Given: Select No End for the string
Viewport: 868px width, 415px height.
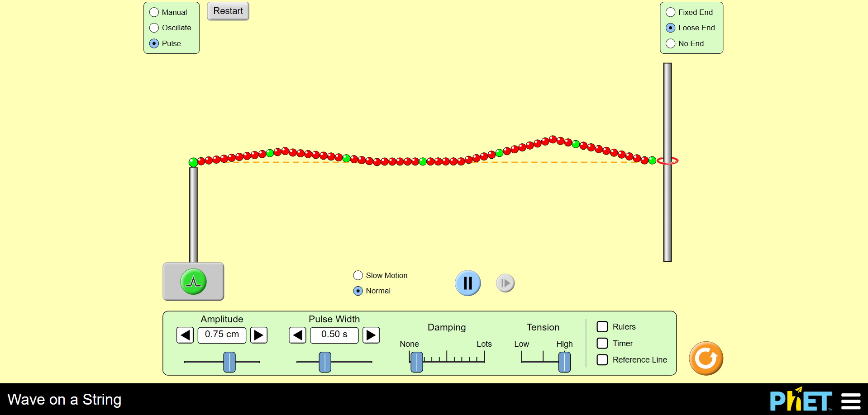Looking at the screenshot, I should pyautogui.click(x=670, y=43).
